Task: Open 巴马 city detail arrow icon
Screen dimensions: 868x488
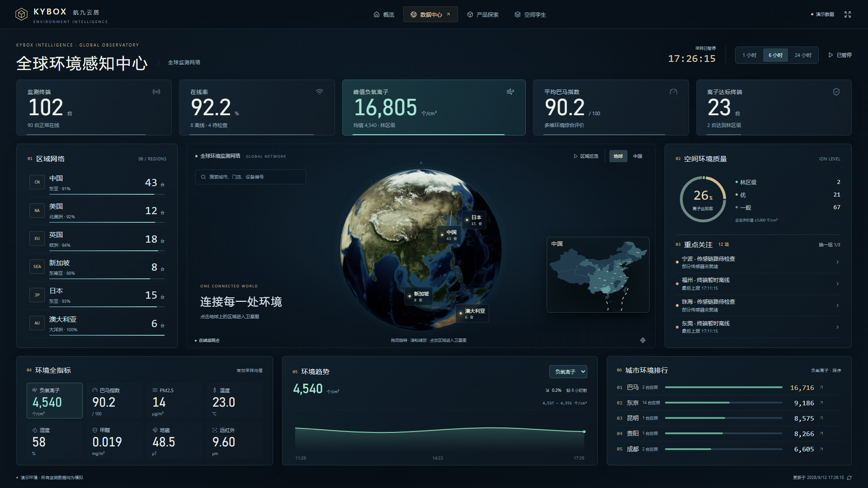Action: (x=821, y=387)
